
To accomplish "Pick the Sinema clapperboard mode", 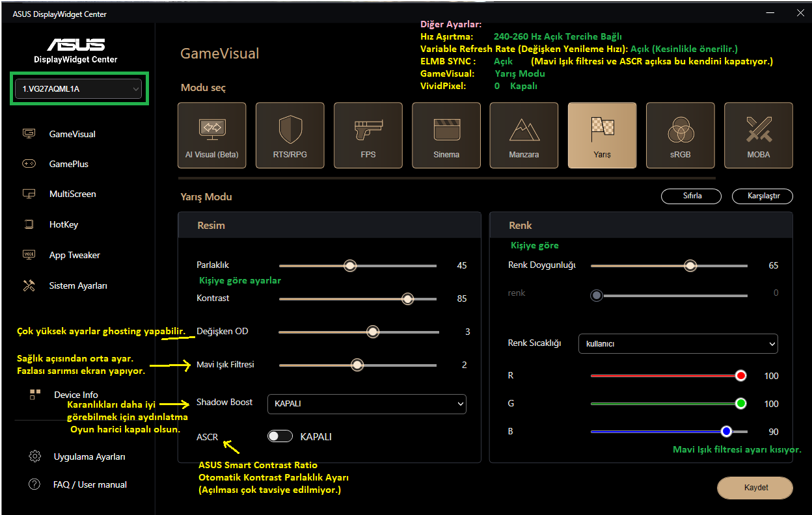I will 446,135.
